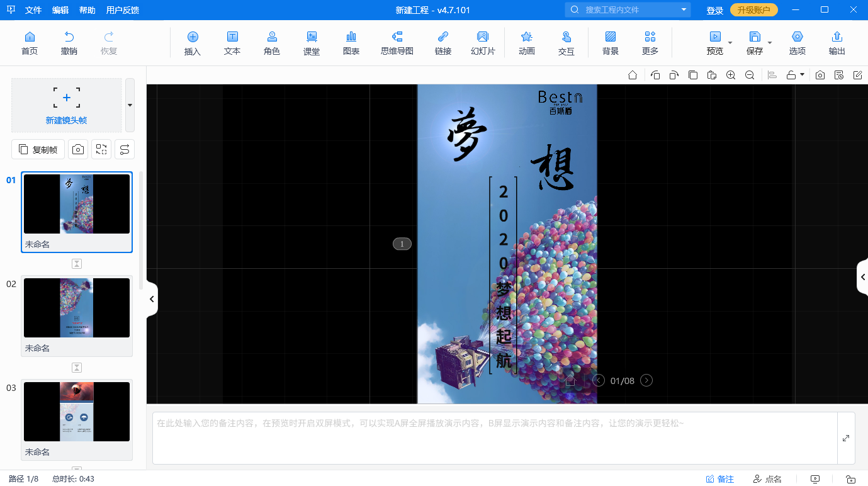Open the 图表 chart tool

(x=351, y=43)
